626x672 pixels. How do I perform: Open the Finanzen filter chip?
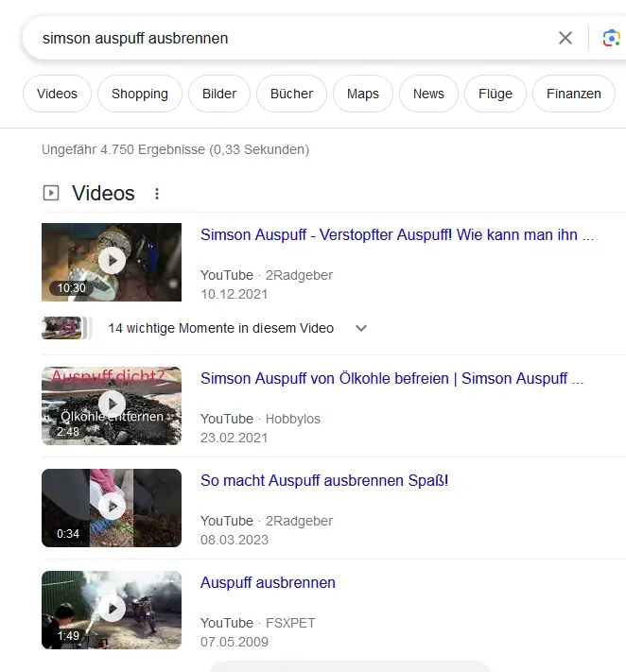[x=574, y=94]
